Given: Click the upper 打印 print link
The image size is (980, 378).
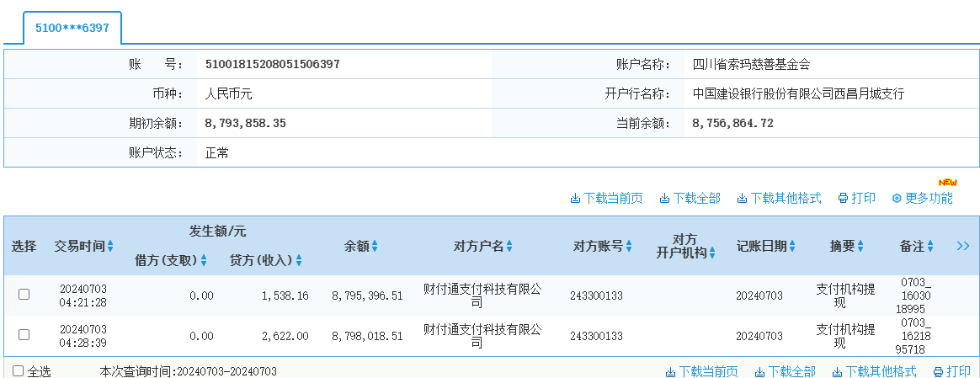Looking at the screenshot, I should point(863,198).
